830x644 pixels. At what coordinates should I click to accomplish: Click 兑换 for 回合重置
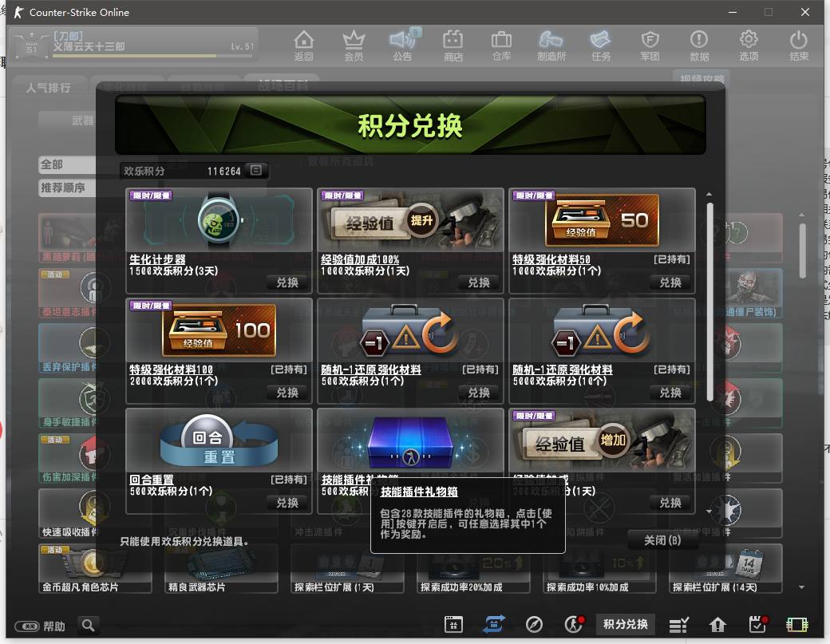tap(287, 503)
